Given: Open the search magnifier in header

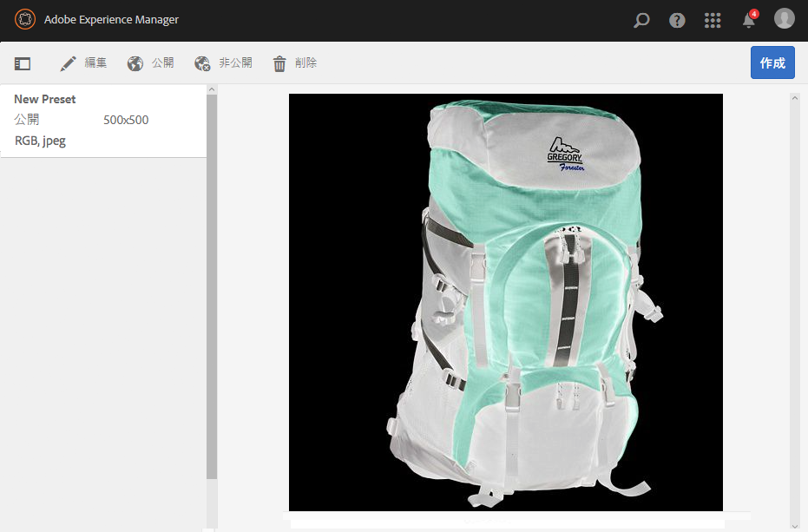Looking at the screenshot, I should (x=641, y=20).
